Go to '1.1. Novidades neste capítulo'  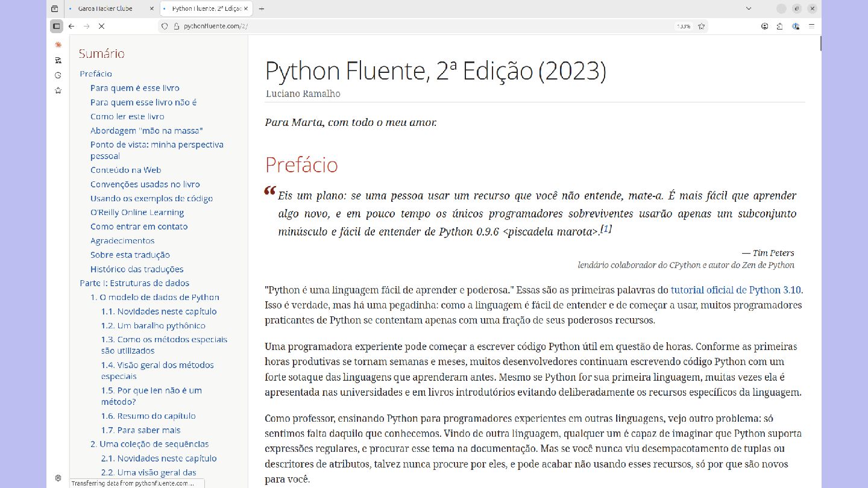click(x=159, y=311)
